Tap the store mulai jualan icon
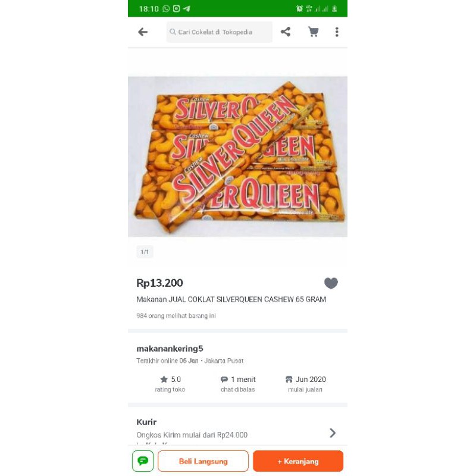The height and width of the screenshot is (476, 476). pyautogui.click(x=289, y=380)
